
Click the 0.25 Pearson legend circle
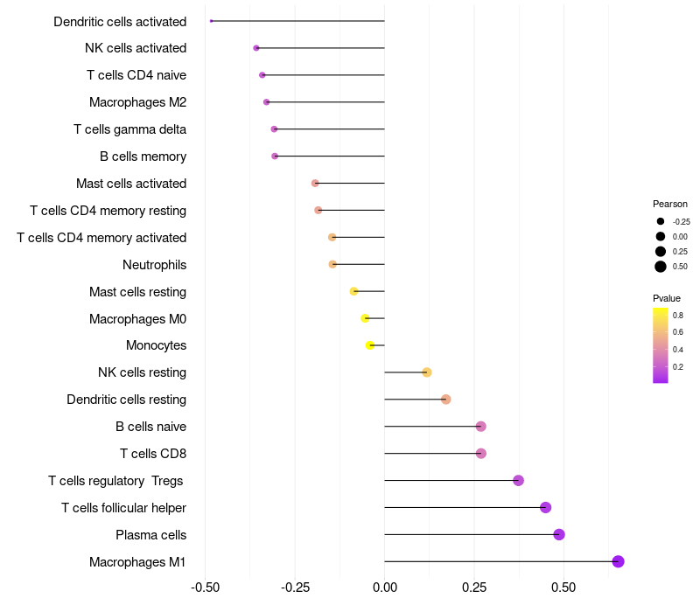661,252
